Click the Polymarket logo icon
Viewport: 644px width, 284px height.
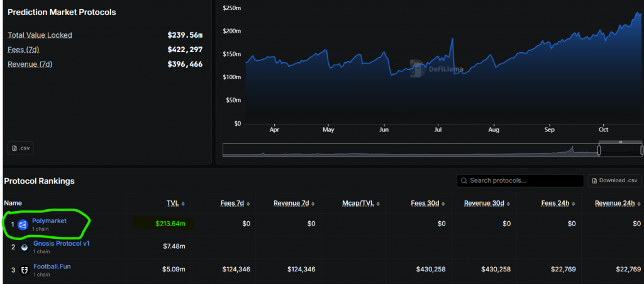[23, 224]
